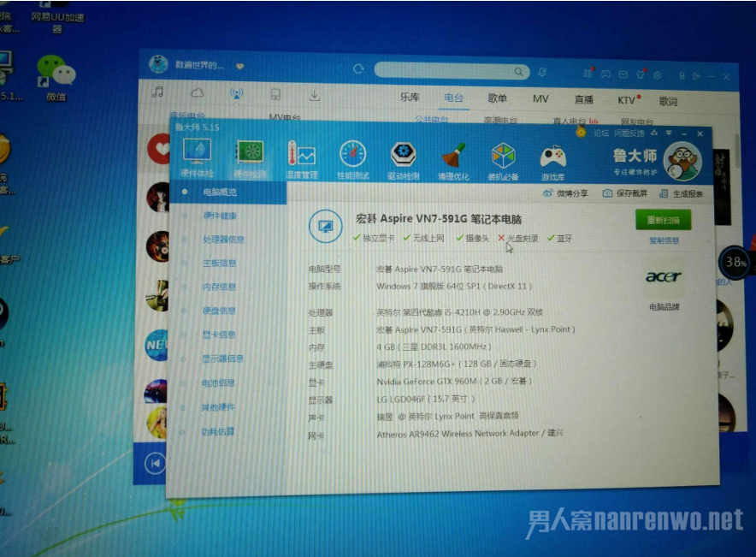Click the recycle-arrows icon in Lu Dashi title bar
The width and height of the screenshot is (756, 557).
[x=653, y=133]
